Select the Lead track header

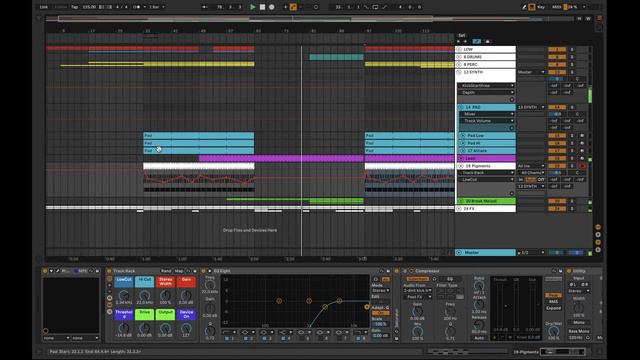click(488, 158)
